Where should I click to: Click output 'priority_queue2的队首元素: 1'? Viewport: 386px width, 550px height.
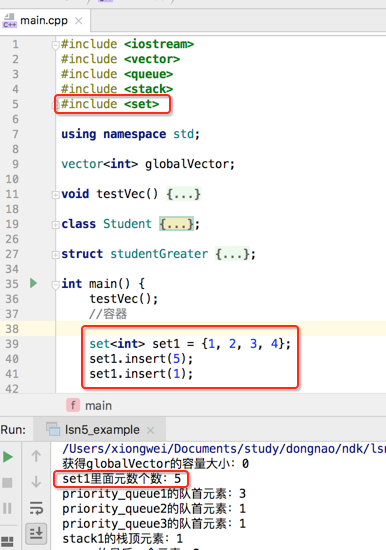pyautogui.click(x=154, y=509)
